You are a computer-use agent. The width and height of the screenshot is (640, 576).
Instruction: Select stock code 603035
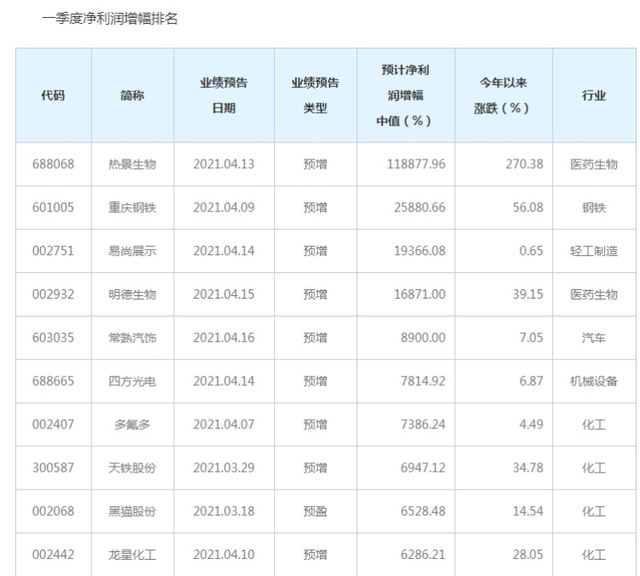53,338
